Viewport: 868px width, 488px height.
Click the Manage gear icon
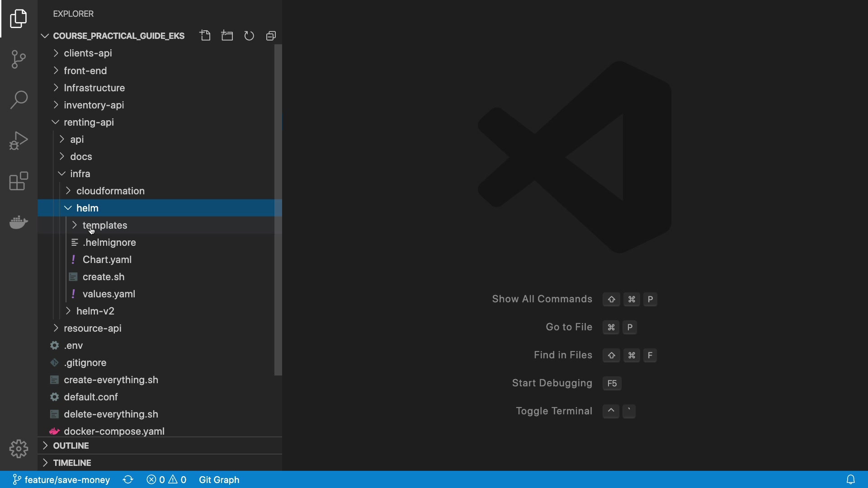point(19,449)
